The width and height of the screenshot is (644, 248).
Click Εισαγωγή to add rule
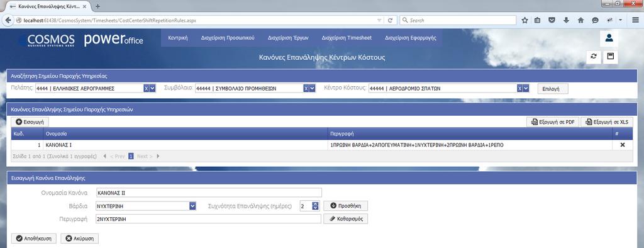click(x=30, y=122)
